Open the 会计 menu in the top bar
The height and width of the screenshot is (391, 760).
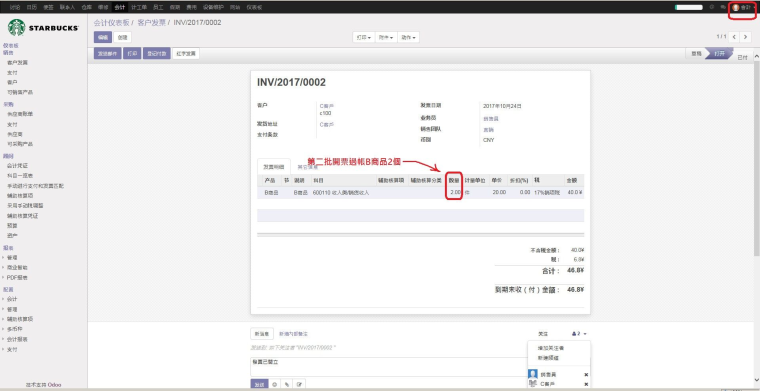[119, 7]
